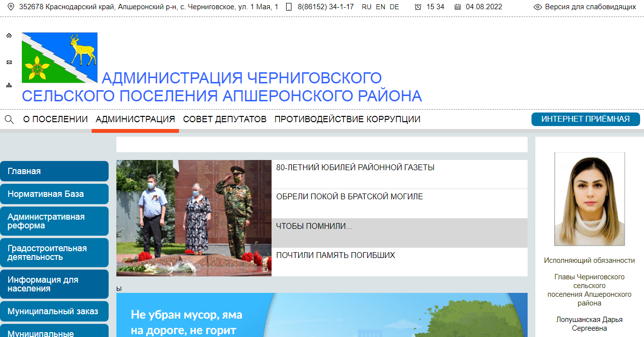Click the home icon beside the flag
Image resolution: width=644 pixels, height=337 pixels.
click(x=9, y=35)
